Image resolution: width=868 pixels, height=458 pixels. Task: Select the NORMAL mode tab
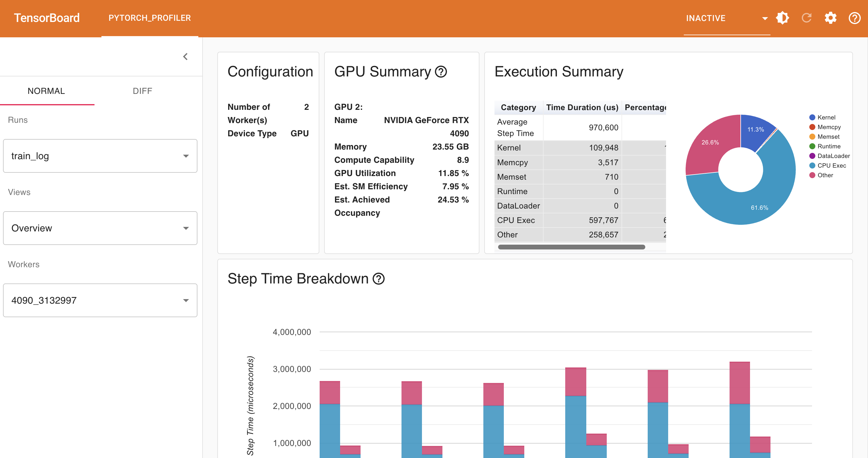[46, 91]
